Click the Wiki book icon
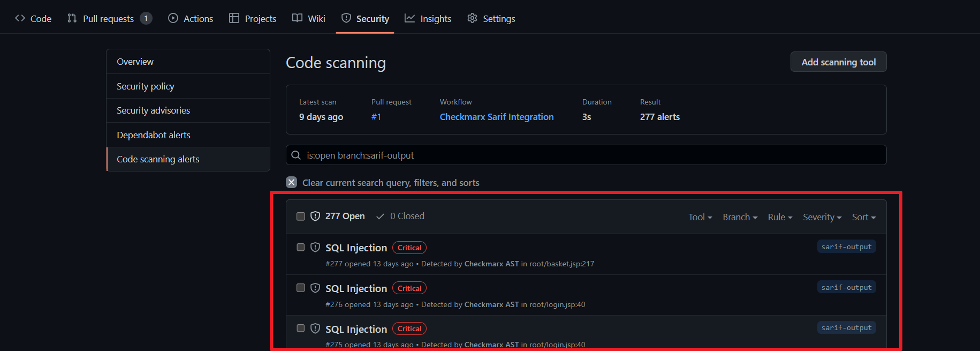The height and width of the screenshot is (351, 980). coord(297,18)
